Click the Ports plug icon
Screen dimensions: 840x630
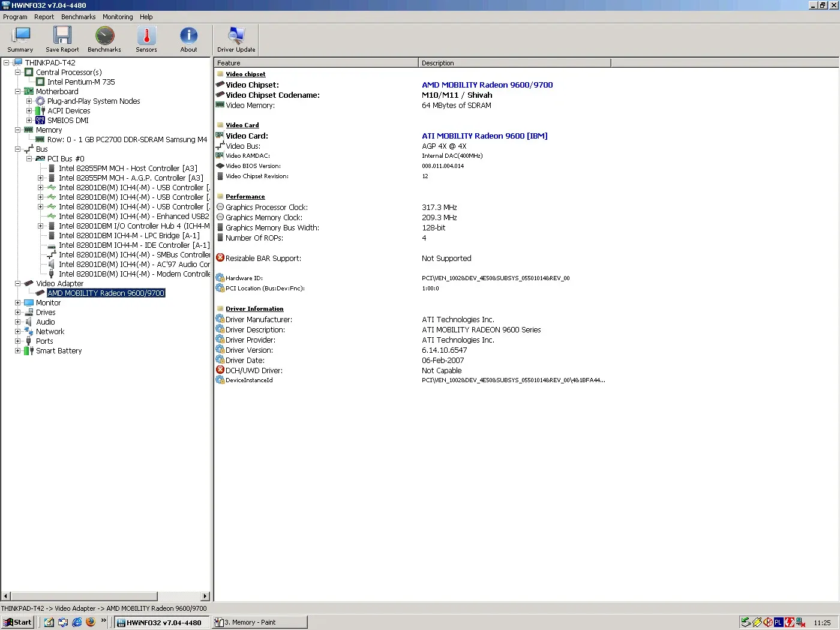pos(29,341)
